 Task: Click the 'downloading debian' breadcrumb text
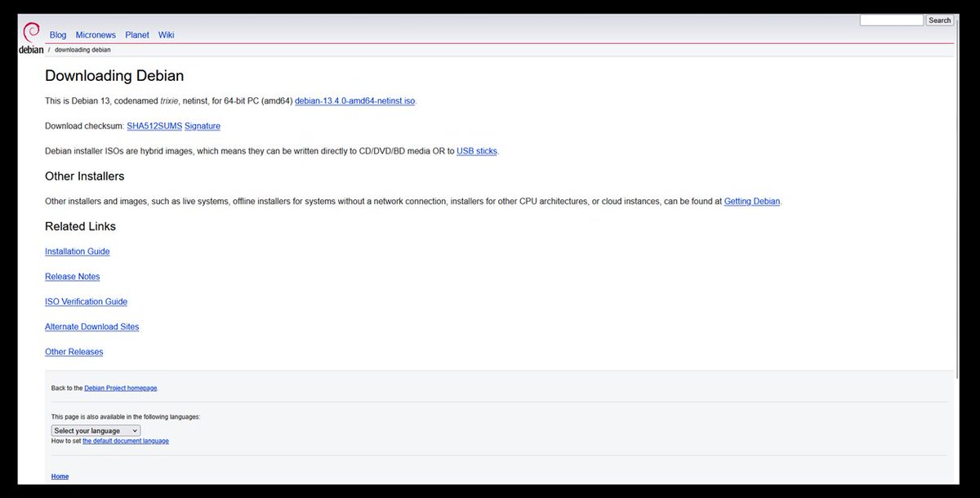coord(82,50)
